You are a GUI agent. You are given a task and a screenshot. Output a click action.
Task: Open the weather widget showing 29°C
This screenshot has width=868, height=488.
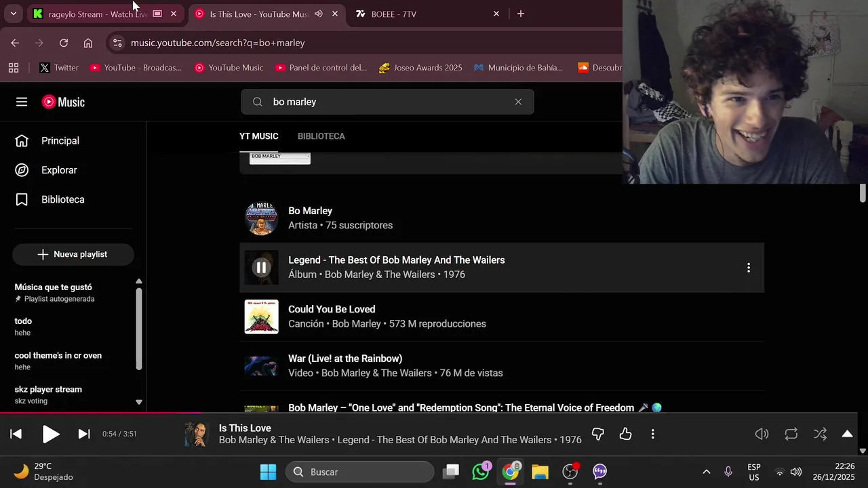tap(43, 472)
